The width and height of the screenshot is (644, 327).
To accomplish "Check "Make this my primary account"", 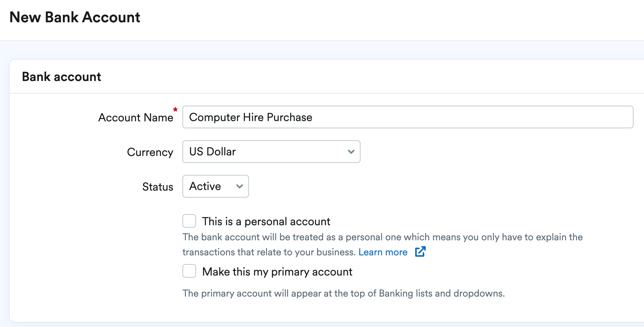I will [189, 271].
